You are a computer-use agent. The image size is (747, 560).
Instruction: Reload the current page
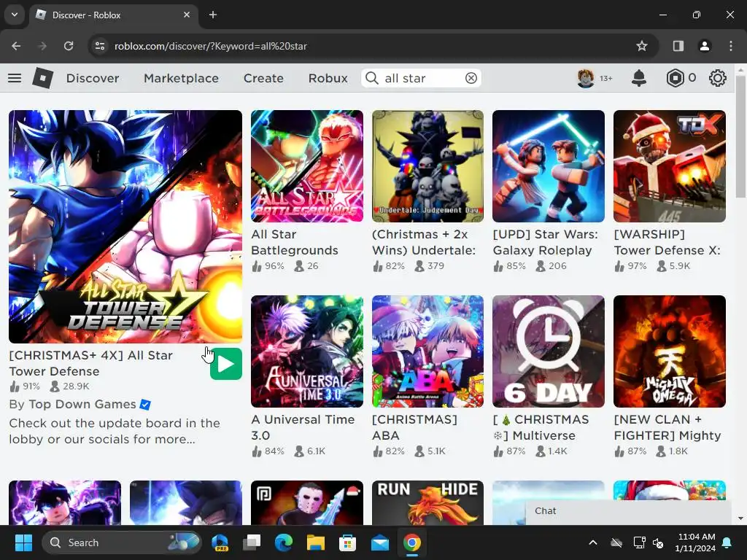69,46
